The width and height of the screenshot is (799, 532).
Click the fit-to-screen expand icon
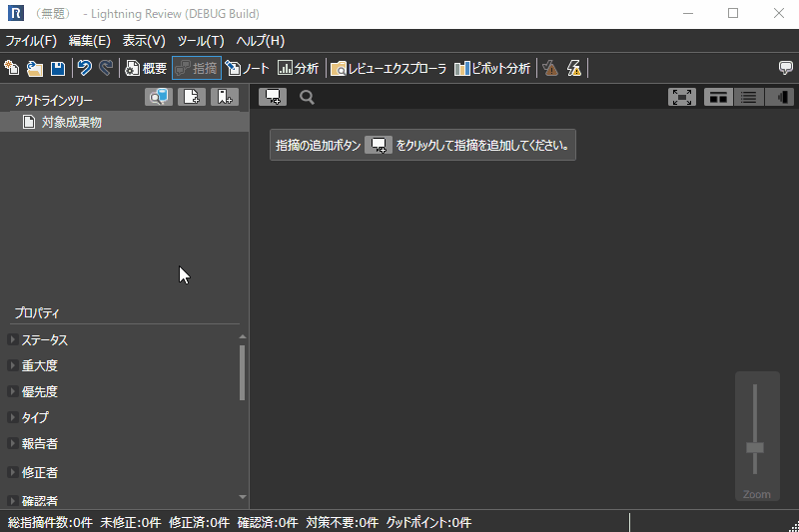click(682, 97)
